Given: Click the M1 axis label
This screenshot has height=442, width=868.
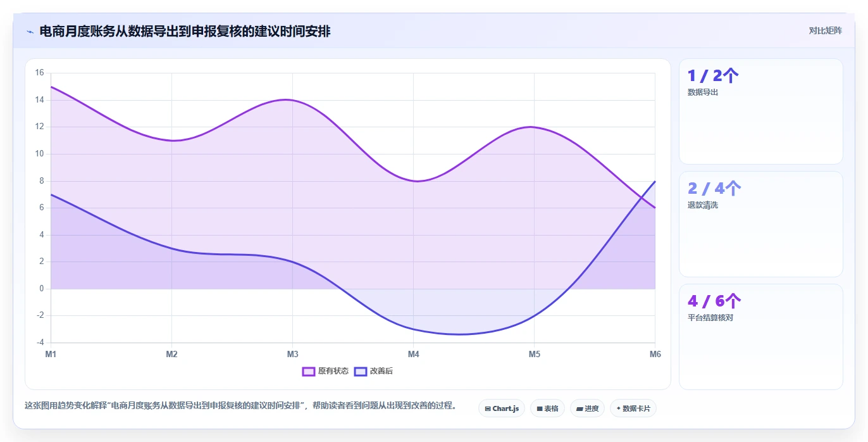Looking at the screenshot, I should [x=51, y=354].
